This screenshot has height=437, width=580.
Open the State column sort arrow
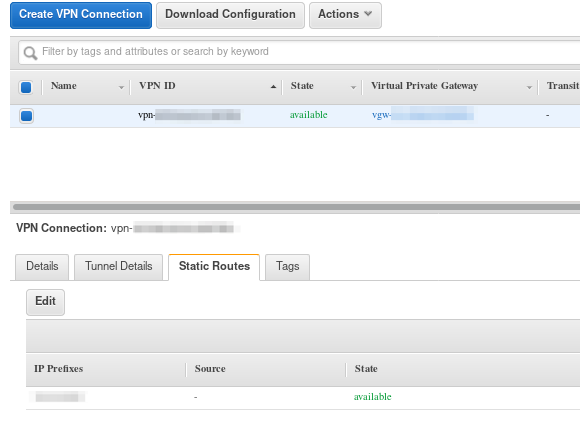(353, 88)
